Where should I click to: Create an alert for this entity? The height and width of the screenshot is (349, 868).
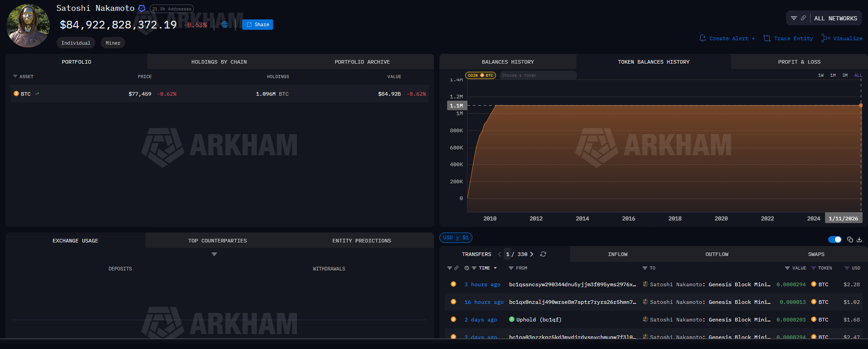click(727, 38)
